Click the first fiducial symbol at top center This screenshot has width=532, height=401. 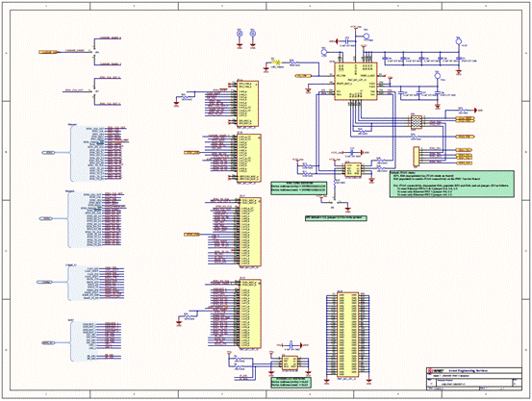(x=240, y=34)
